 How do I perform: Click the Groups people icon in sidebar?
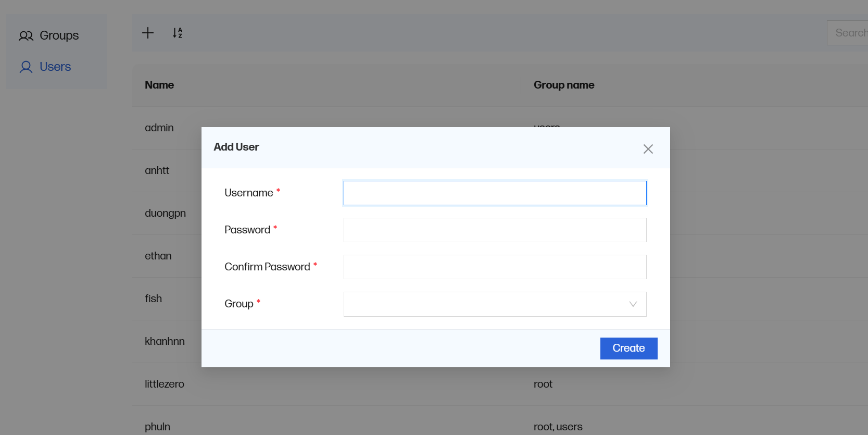click(x=26, y=36)
